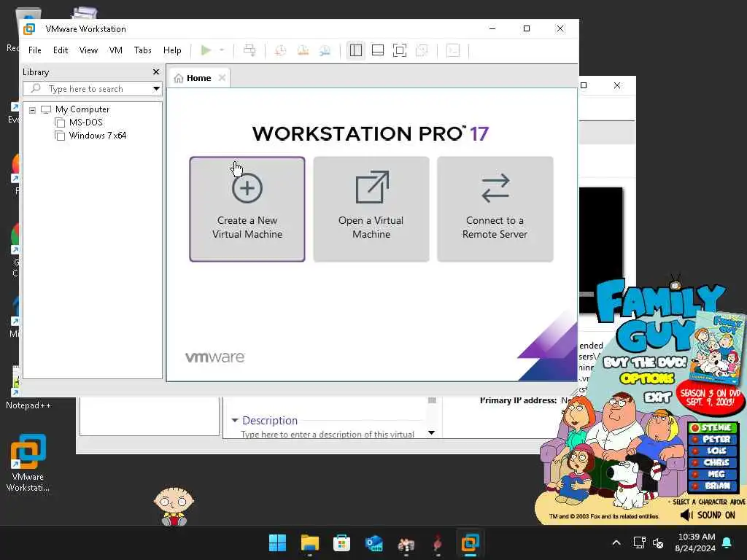
Task: Collapse the My Computer tree node
Action: point(32,110)
